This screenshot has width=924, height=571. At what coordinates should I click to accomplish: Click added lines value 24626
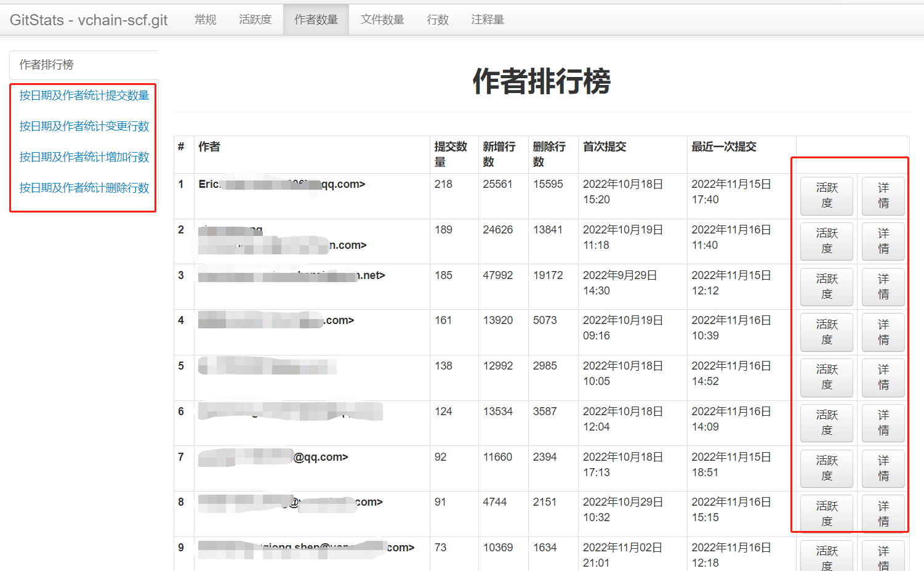pos(497,230)
